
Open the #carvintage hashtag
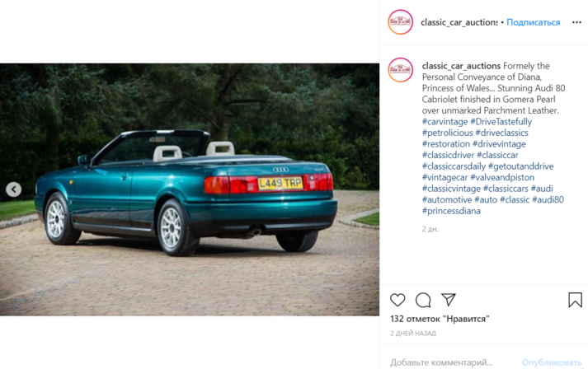pos(445,122)
